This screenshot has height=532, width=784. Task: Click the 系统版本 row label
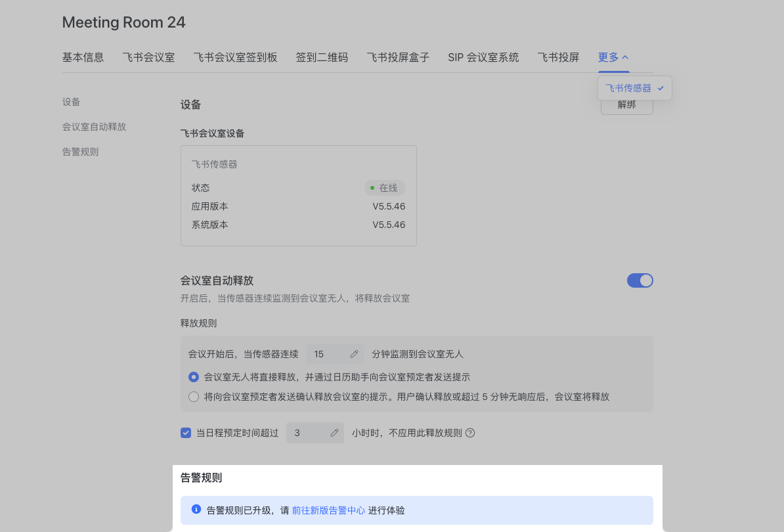[x=209, y=225]
